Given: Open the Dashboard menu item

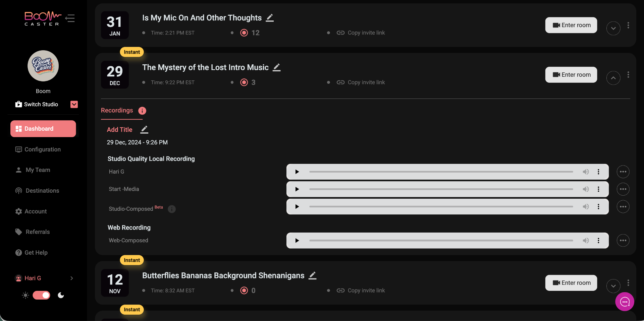Looking at the screenshot, I should [x=43, y=129].
